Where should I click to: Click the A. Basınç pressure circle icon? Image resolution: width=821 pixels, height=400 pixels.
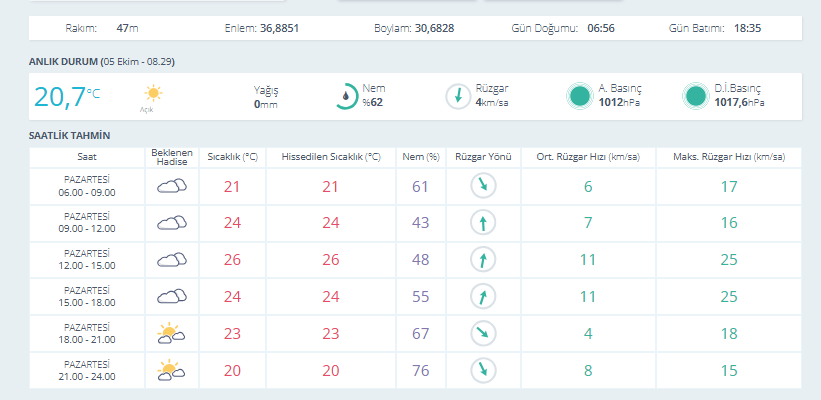point(580,96)
